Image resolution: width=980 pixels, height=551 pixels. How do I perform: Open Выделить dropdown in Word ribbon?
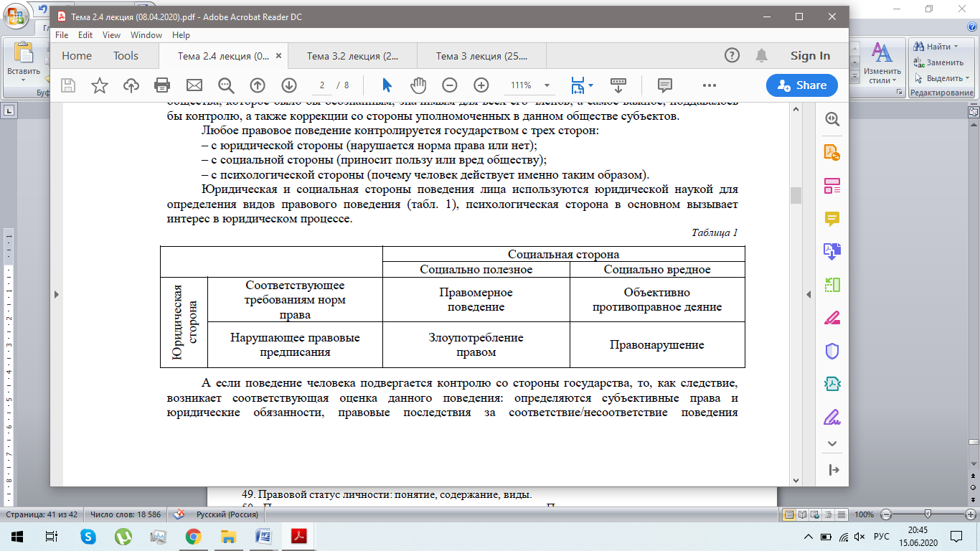point(965,78)
